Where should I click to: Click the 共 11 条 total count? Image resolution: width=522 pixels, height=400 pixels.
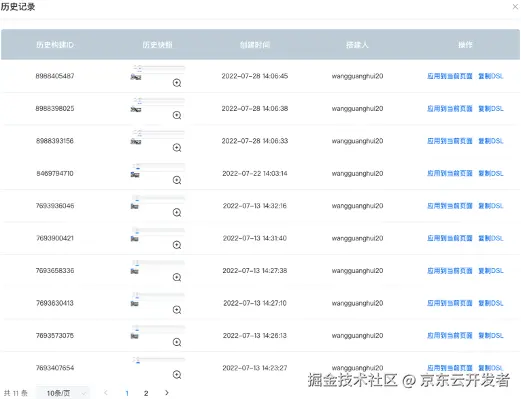tap(15, 393)
